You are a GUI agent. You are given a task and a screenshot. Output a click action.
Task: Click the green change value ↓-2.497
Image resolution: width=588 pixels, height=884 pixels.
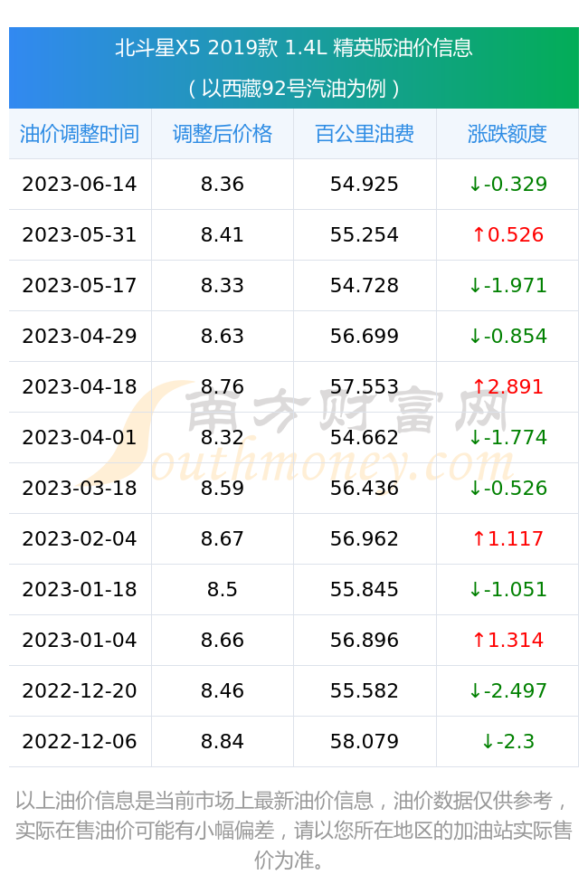(x=508, y=692)
